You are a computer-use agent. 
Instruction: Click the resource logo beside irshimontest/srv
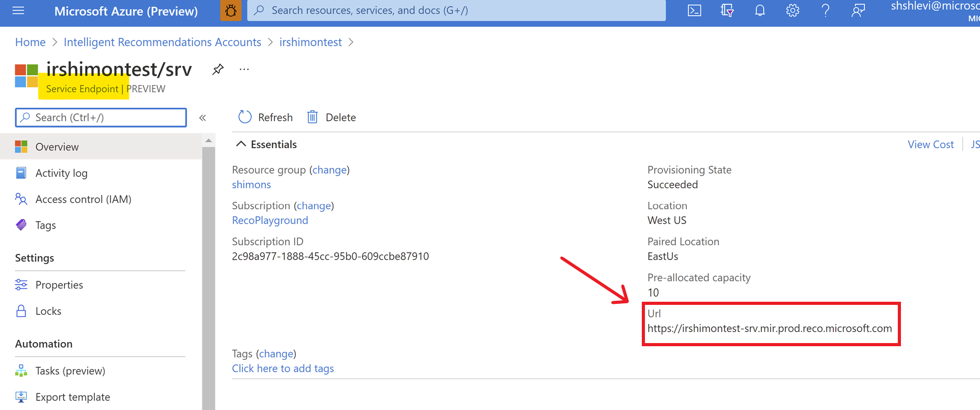tap(26, 76)
